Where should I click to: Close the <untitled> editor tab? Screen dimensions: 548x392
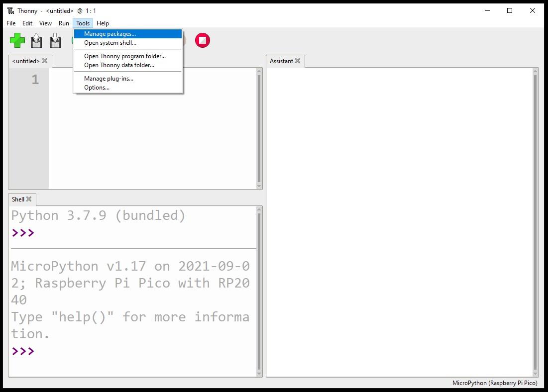(45, 61)
